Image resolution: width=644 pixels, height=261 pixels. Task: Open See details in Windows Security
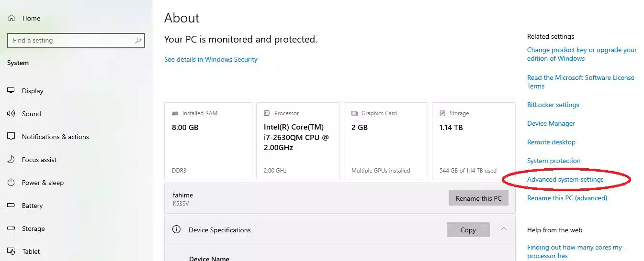click(211, 59)
